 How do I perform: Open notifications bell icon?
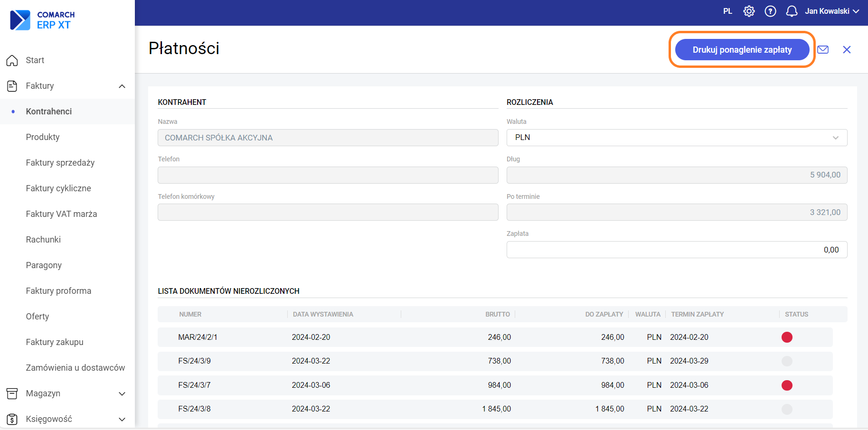click(792, 11)
